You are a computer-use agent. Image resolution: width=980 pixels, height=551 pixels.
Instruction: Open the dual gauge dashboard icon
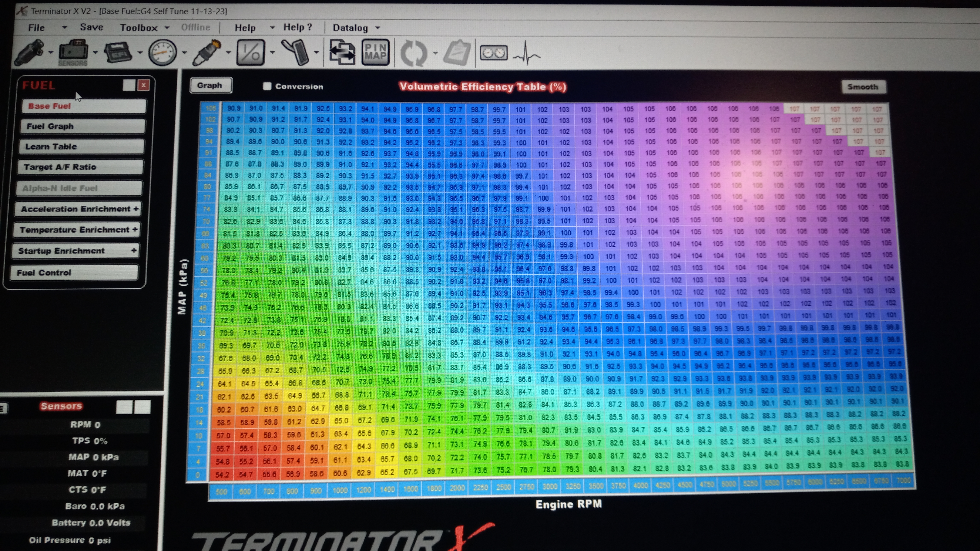493,53
